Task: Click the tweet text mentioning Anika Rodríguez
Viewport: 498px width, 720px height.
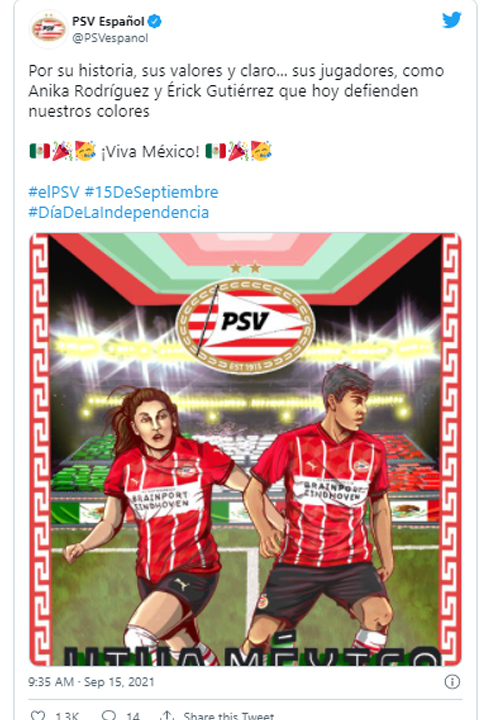Action: pyautogui.click(x=236, y=91)
